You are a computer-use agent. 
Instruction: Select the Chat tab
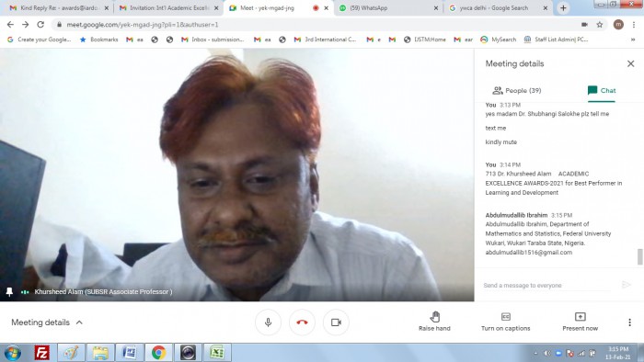pos(602,91)
